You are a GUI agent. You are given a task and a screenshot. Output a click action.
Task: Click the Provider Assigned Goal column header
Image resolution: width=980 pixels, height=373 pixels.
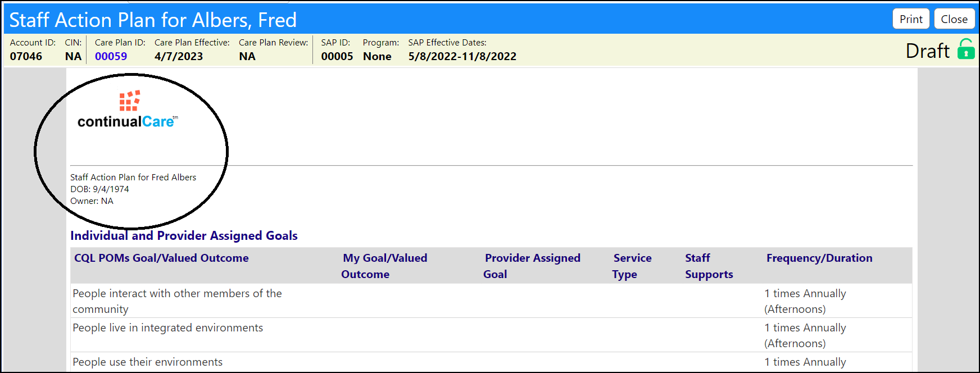(532, 266)
